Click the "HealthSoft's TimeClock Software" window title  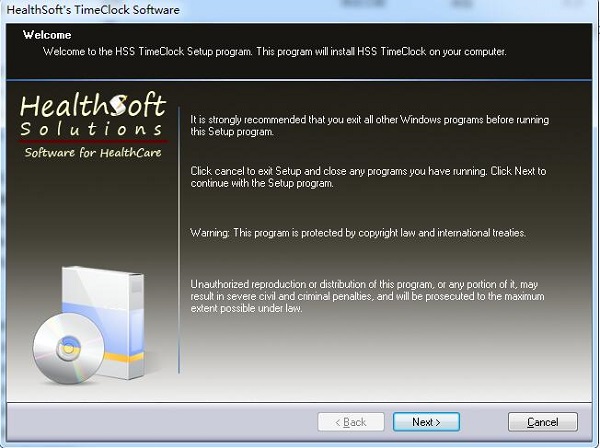93,10
